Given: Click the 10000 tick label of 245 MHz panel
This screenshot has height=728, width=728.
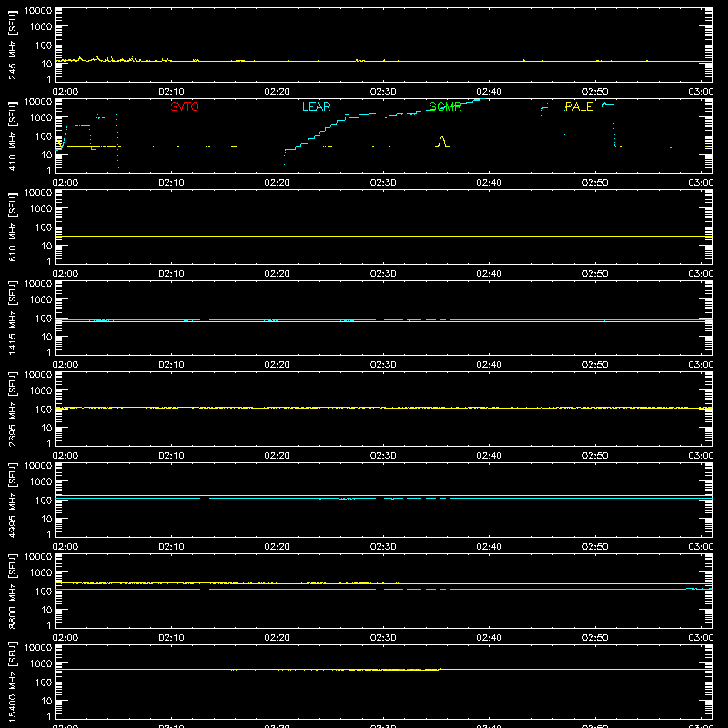Looking at the screenshot, I should point(38,11).
